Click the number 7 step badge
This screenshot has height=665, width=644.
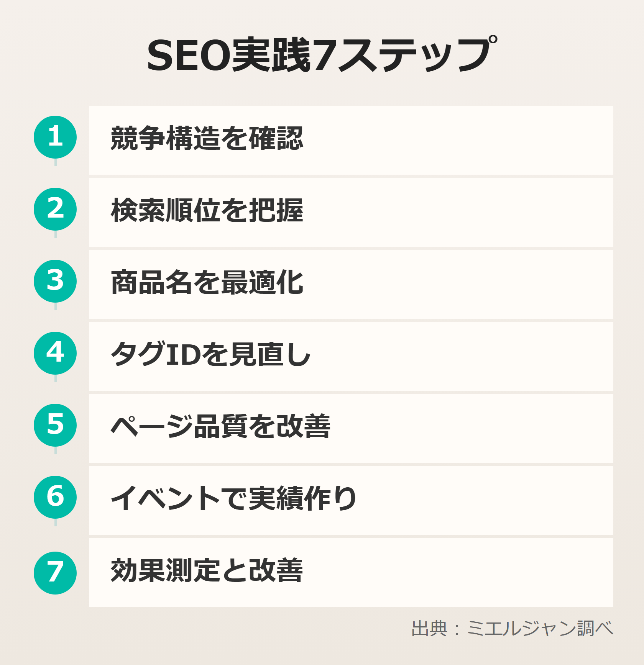(x=55, y=573)
